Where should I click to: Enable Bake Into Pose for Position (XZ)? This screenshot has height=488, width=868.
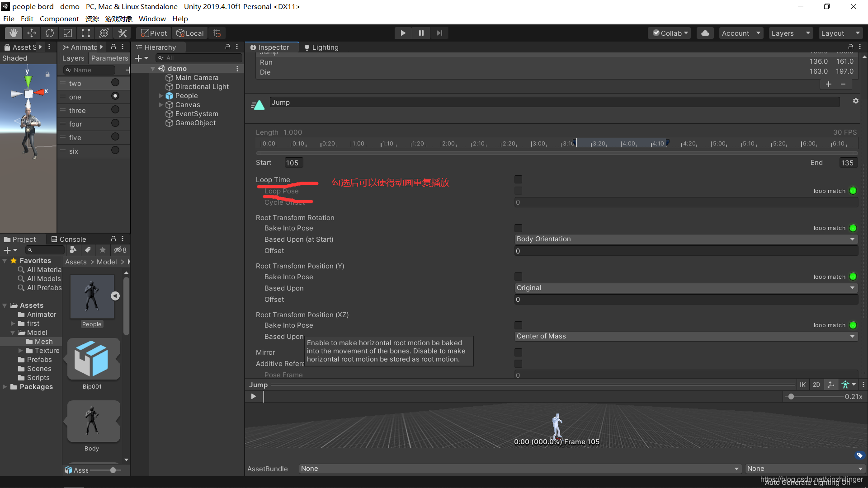(518, 325)
